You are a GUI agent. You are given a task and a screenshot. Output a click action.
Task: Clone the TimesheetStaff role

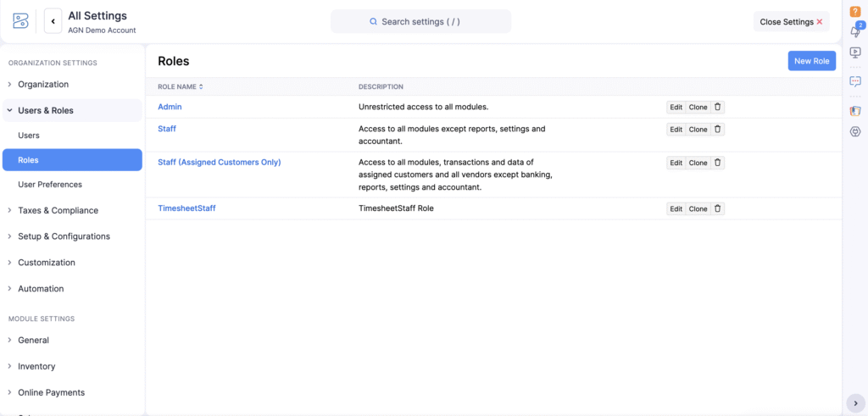[698, 209]
